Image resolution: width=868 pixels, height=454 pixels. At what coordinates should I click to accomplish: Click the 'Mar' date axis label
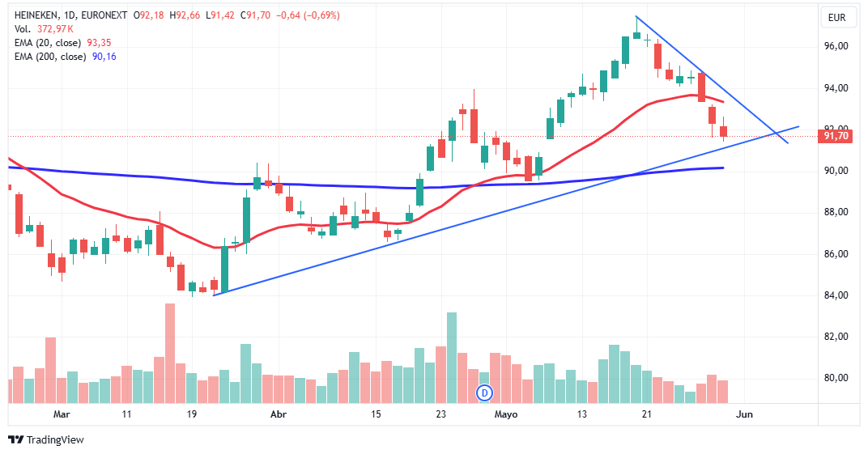click(x=62, y=414)
